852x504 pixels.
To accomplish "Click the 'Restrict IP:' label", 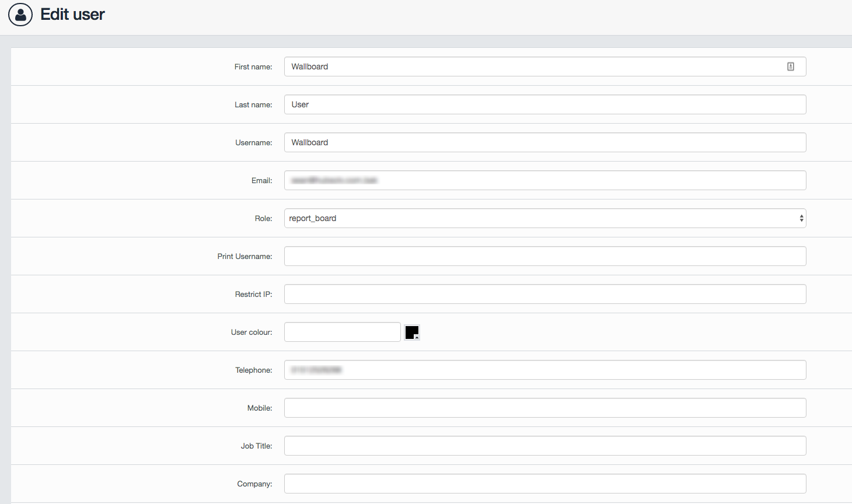I will tap(253, 294).
